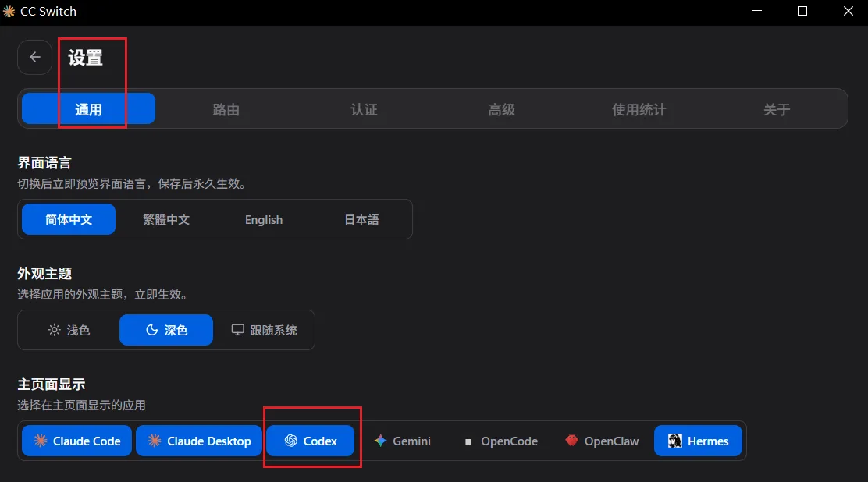Toggle Codex homepage display
The width and height of the screenshot is (868, 482).
click(x=310, y=441)
